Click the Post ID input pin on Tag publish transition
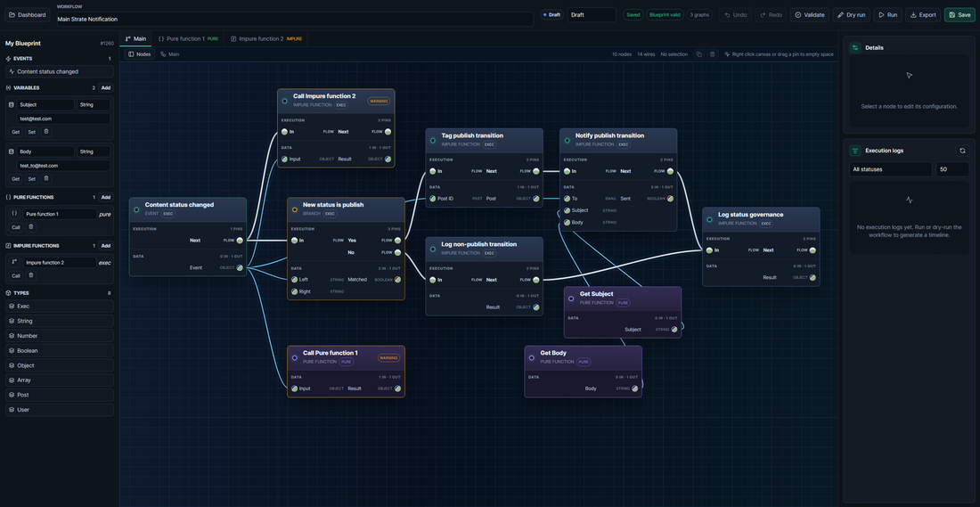The height and width of the screenshot is (507, 980). 432,199
